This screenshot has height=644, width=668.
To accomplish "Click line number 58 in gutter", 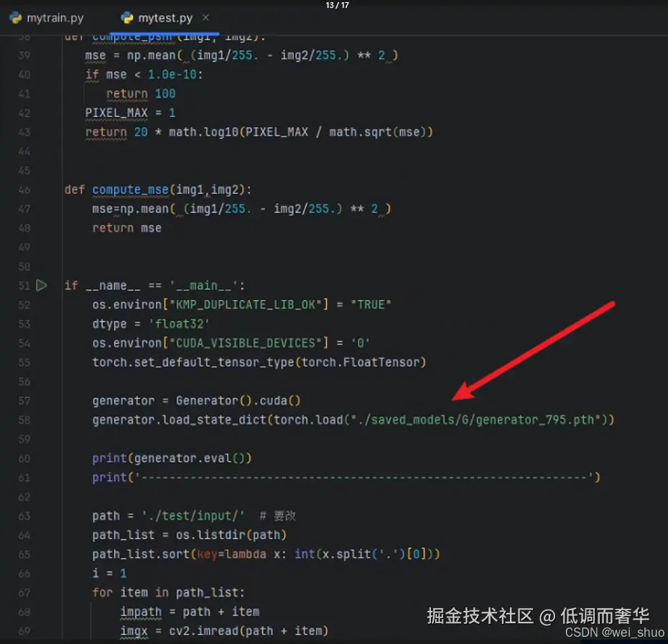I will pyautogui.click(x=24, y=420).
